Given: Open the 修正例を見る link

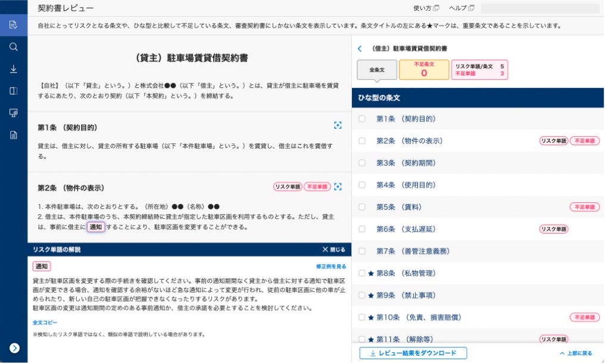Looking at the screenshot, I should pyautogui.click(x=331, y=267).
